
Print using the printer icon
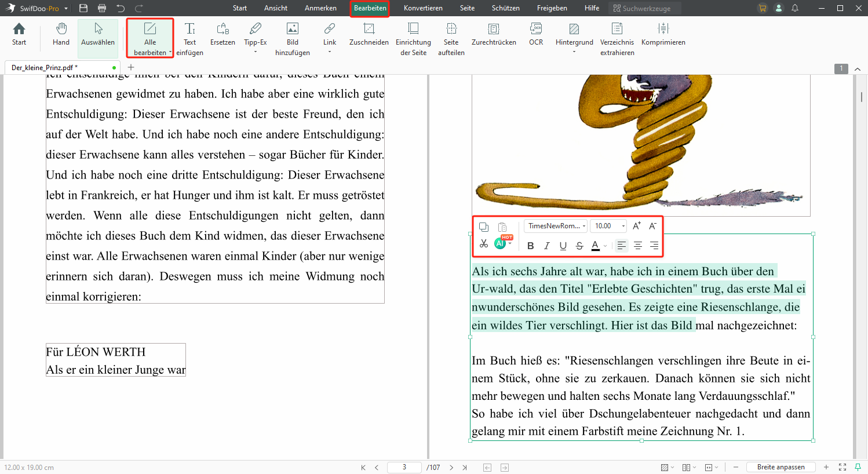(x=102, y=8)
